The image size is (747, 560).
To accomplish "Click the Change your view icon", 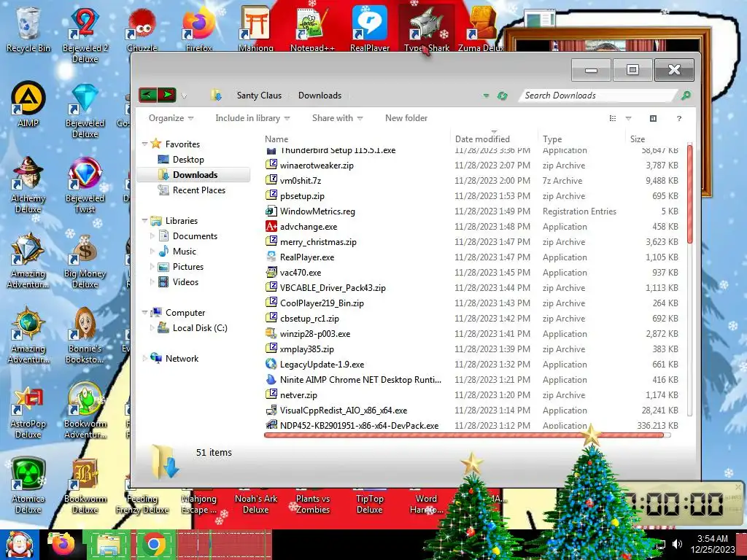I will 613,118.
